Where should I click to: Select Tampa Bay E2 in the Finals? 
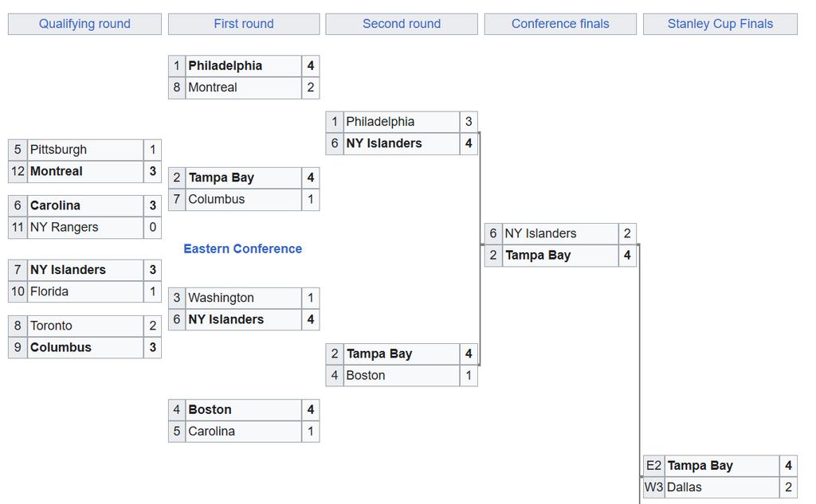coord(722,466)
